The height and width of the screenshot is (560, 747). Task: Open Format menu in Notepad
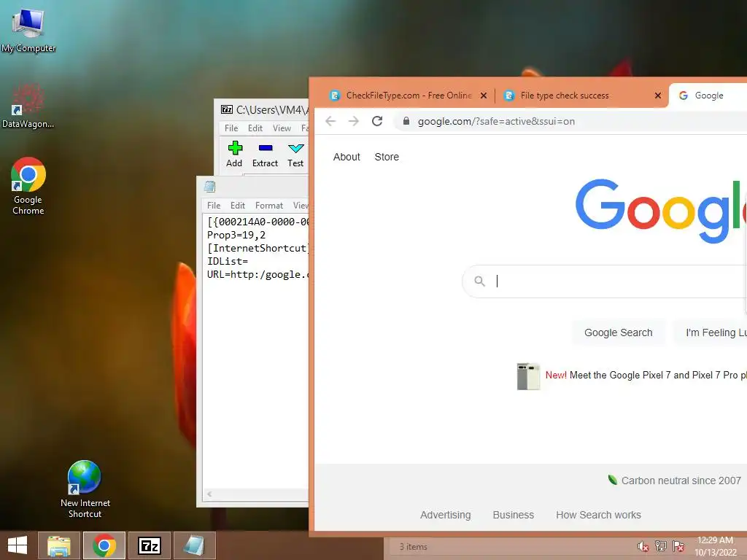(x=268, y=205)
